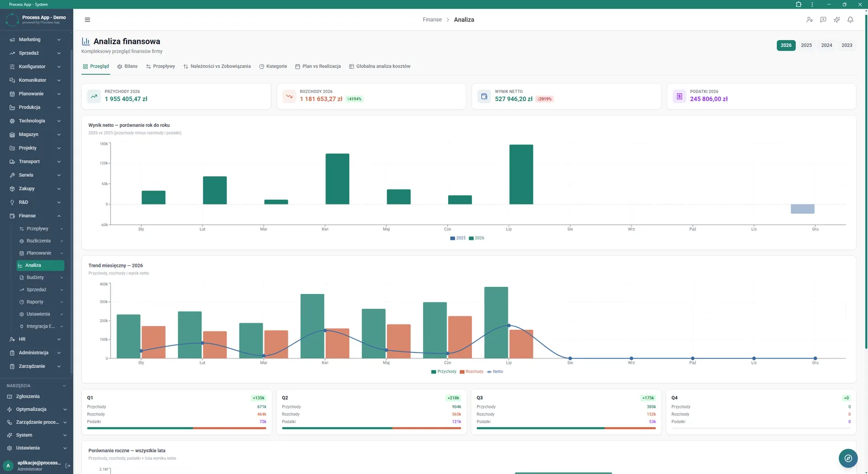Click the R&D lightbulb icon in sidebar
This screenshot has width=868, height=474.
12,202
